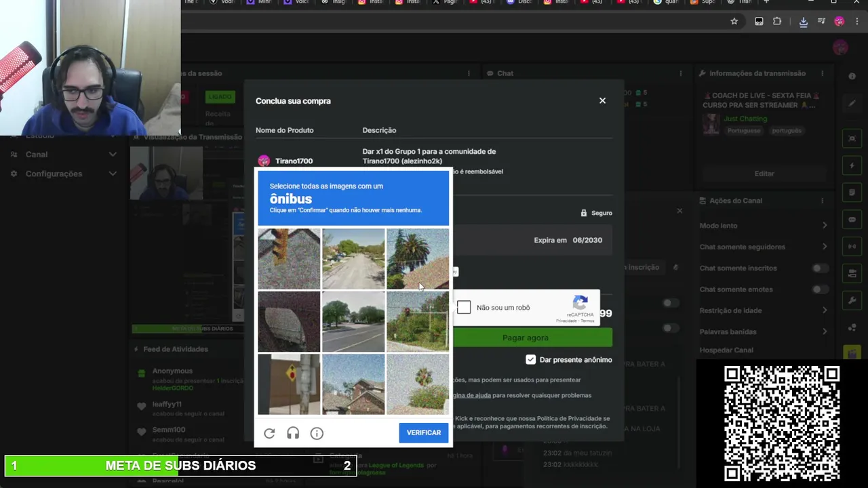Open the X (Twitter) browser tab

click(x=446, y=2)
